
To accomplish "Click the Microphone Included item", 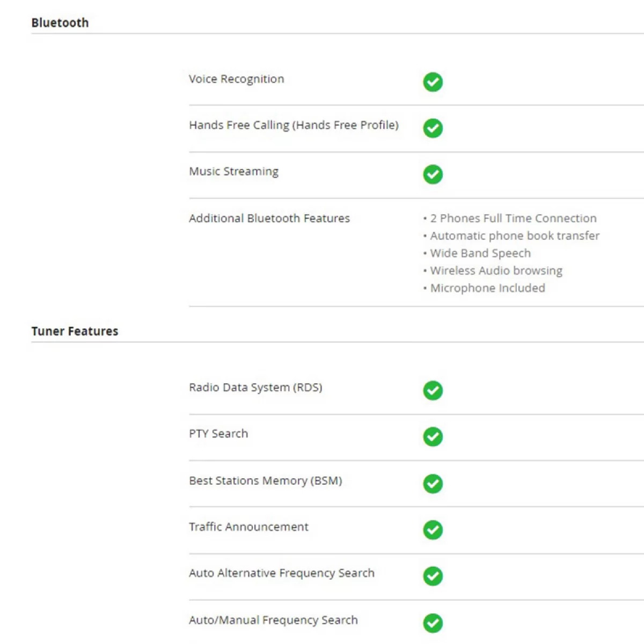I will click(487, 288).
